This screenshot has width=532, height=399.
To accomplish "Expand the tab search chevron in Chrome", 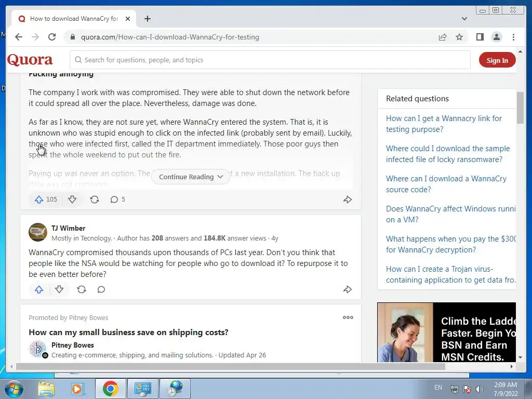I will [464, 19].
